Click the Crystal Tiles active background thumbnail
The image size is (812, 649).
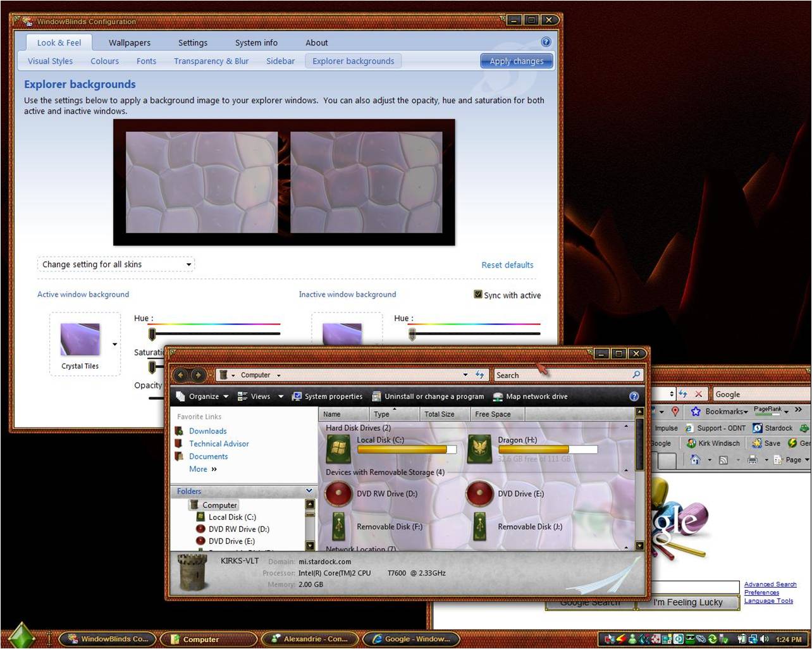[80, 339]
